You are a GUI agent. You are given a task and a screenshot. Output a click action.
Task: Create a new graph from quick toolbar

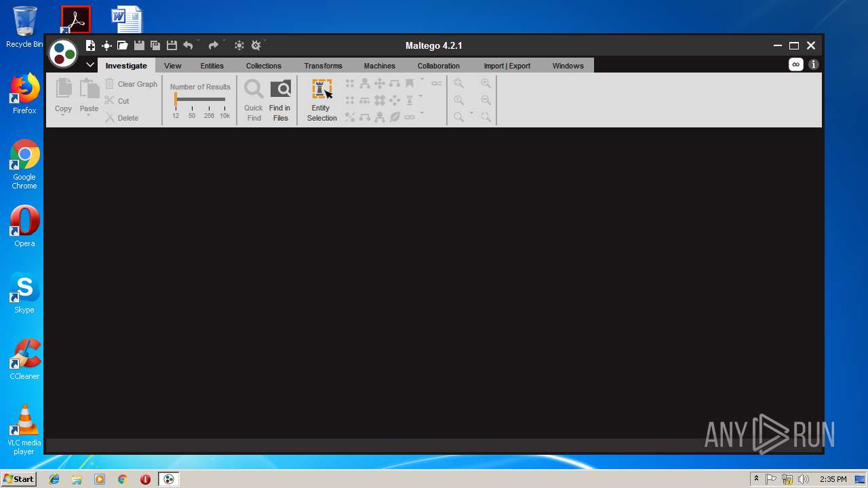90,45
